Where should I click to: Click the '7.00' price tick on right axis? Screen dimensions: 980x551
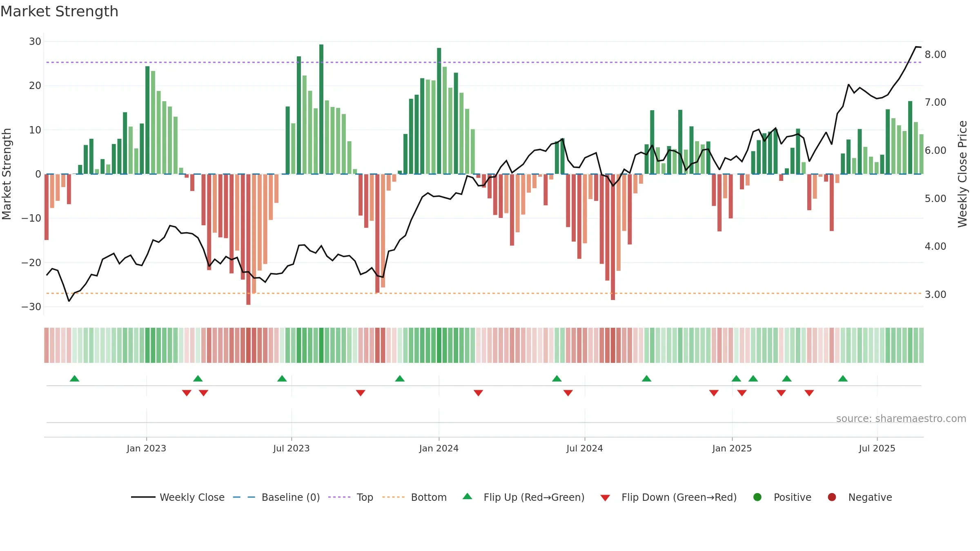[x=935, y=102]
